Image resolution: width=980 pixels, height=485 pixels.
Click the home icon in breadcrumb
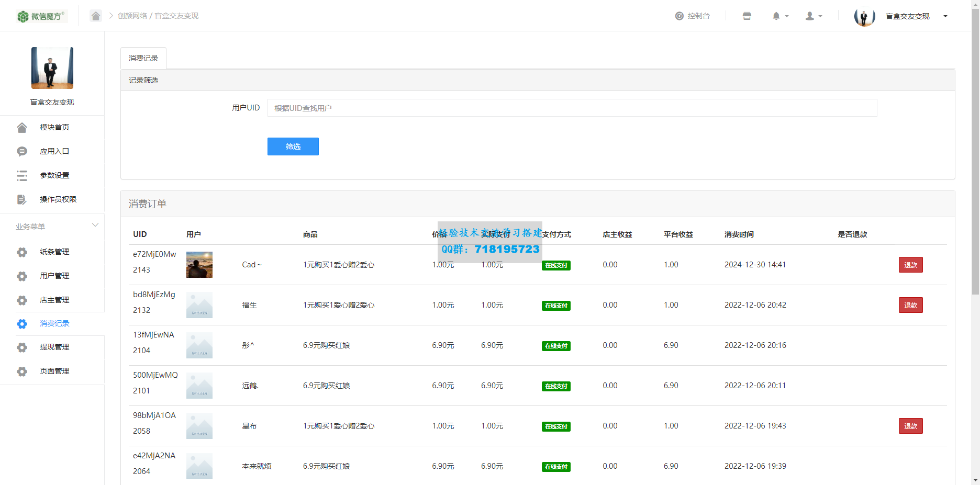click(x=95, y=16)
